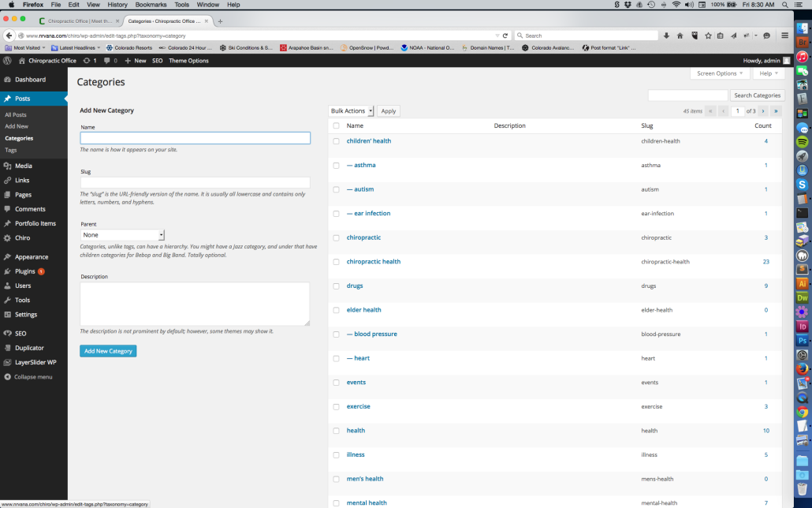The image size is (812, 508).
Task: Open the Bulk Actions dropdown
Action: [351, 111]
